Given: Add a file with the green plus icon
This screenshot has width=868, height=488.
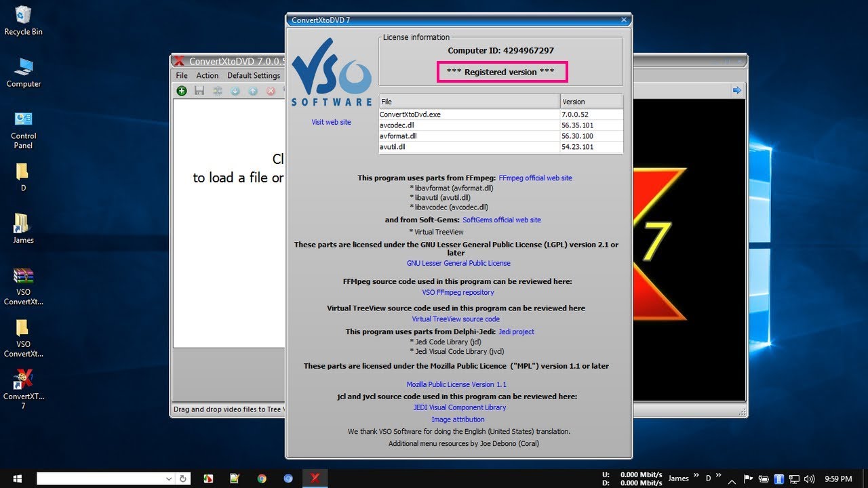Looking at the screenshot, I should point(182,91).
